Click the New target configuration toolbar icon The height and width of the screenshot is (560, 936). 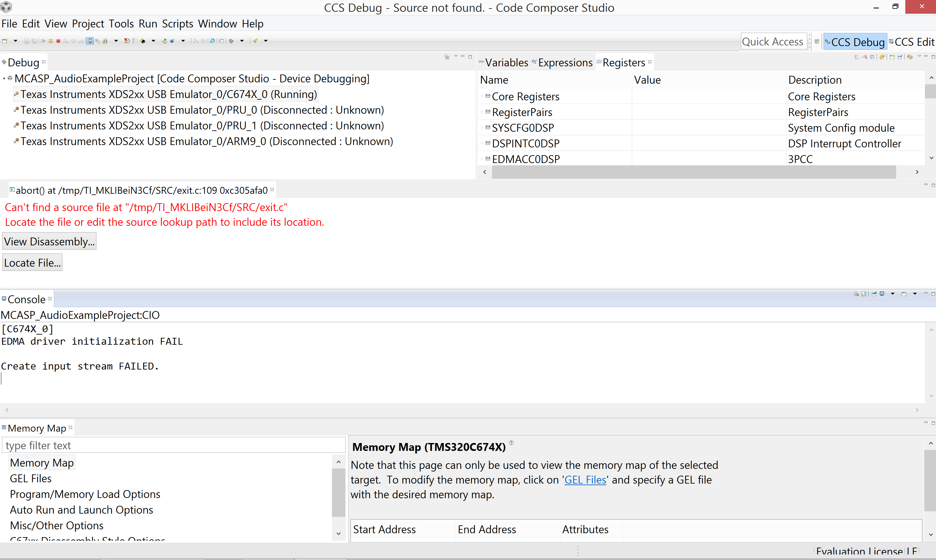pyautogui.click(x=5, y=41)
